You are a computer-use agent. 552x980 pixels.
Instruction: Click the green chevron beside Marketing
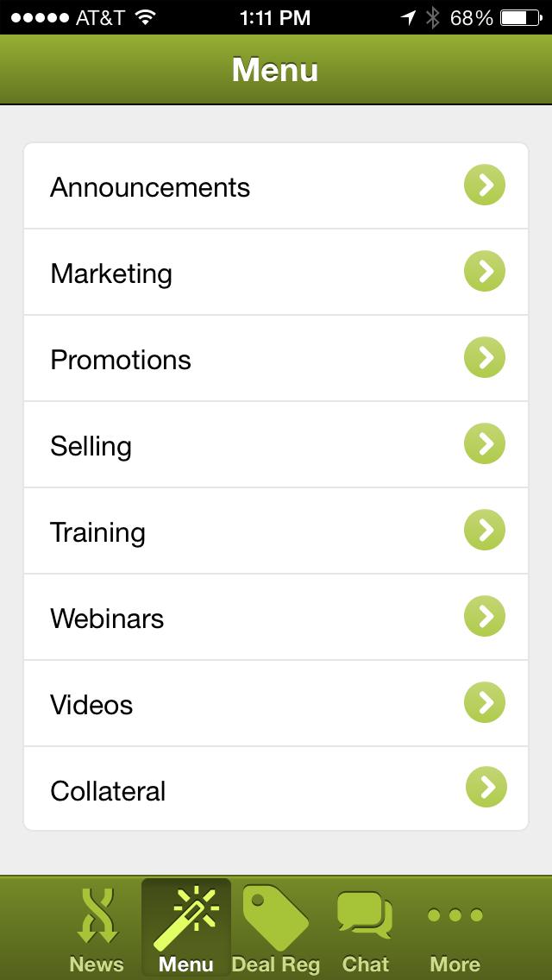click(485, 272)
